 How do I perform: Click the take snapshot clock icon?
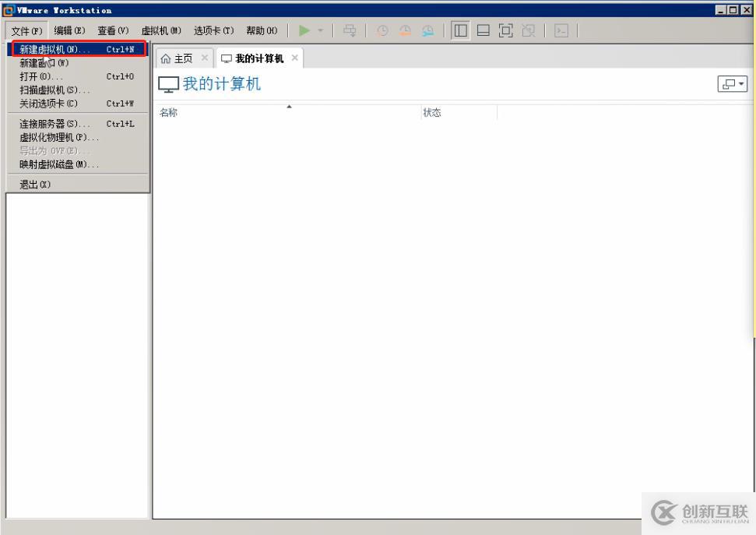(x=382, y=31)
